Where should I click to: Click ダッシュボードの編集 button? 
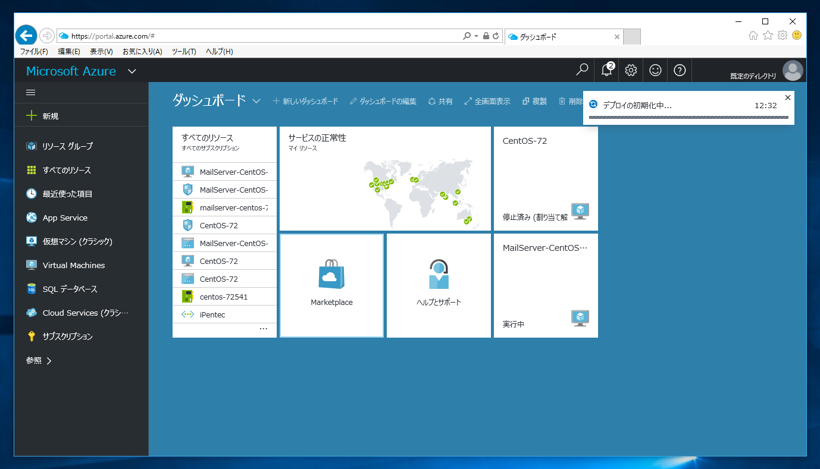click(383, 101)
